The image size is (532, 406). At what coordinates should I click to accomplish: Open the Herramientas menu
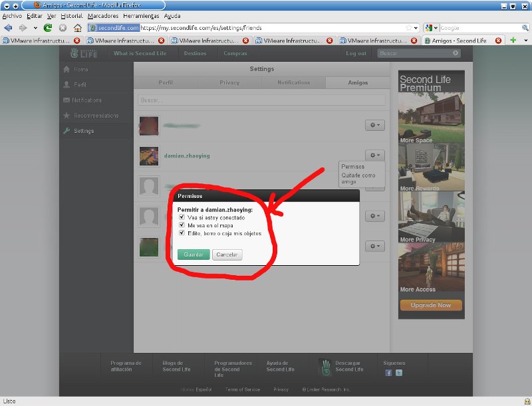(x=141, y=16)
